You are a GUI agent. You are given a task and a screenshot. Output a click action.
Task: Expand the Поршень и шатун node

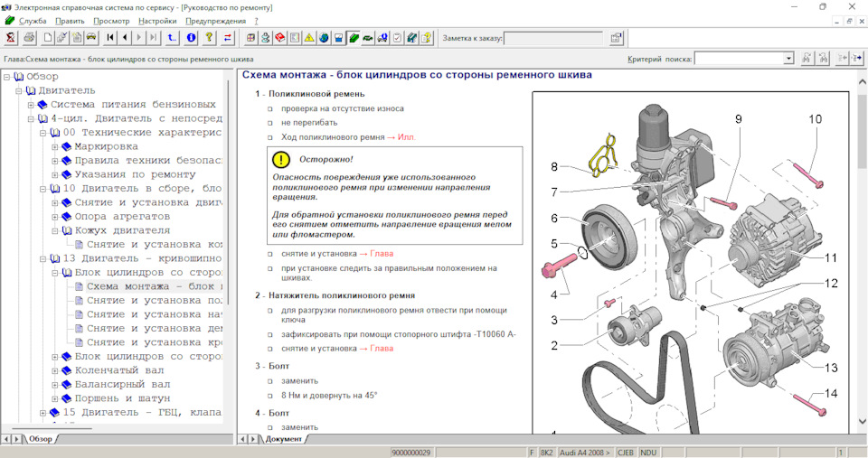pos(55,398)
